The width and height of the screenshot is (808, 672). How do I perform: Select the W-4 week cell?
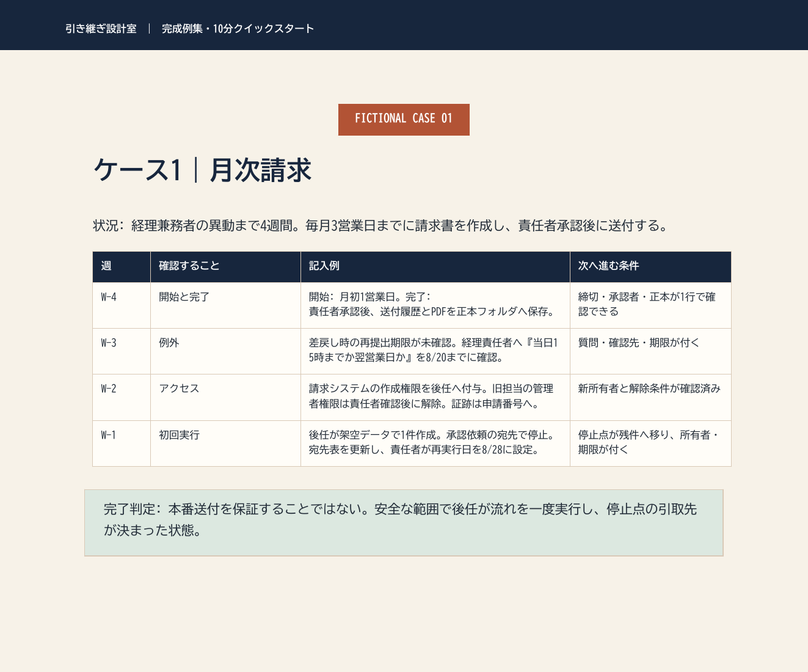(x=122, y=305)
